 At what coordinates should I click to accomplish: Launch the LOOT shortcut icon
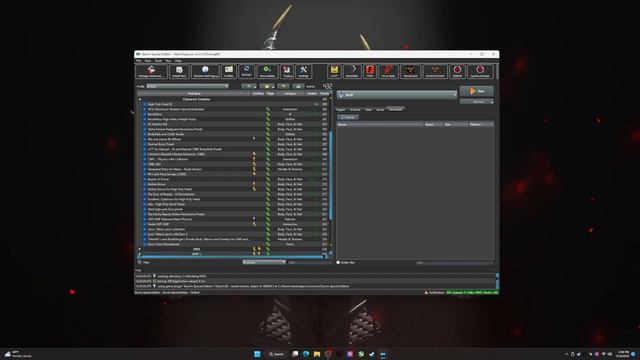click(x=334, y=71)
